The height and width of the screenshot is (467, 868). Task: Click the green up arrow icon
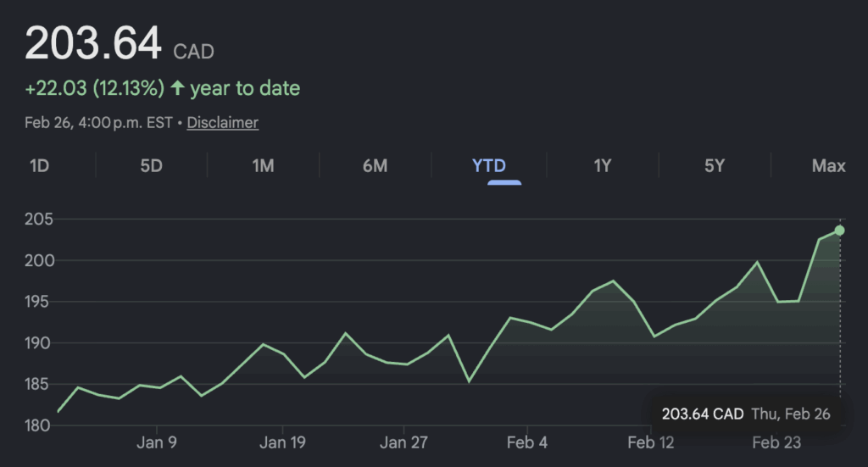(177, 88)
